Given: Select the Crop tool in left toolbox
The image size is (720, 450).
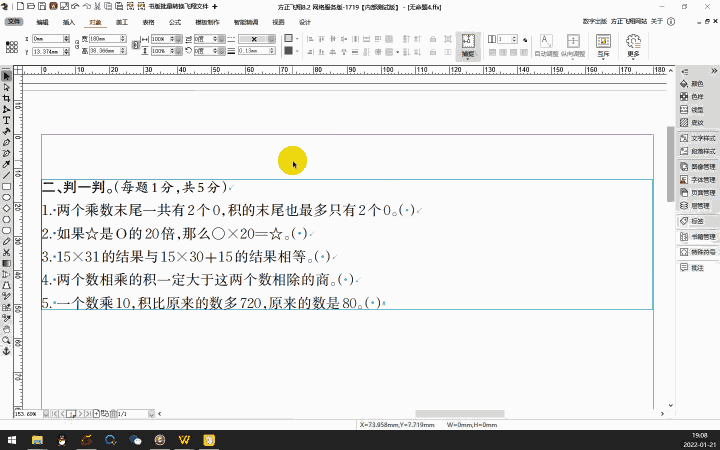Looking at the screenshot, I should point(6,98).
